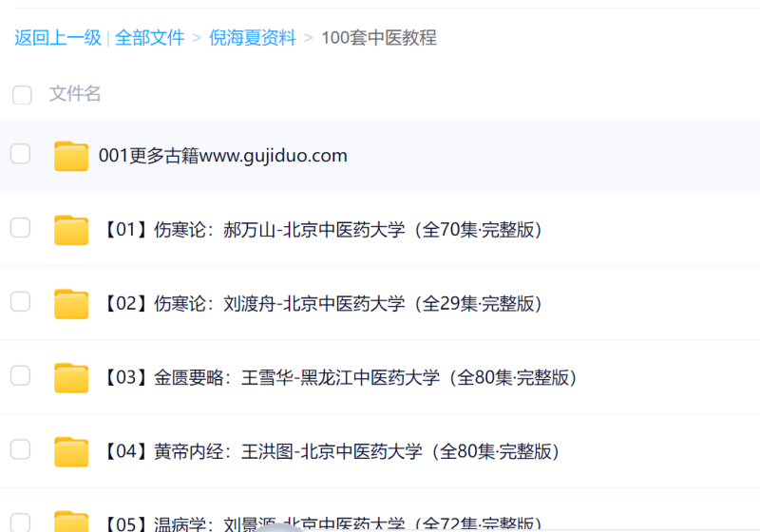
Task: Check the box for 001更多古籍 folder
Action: [20, 154]
